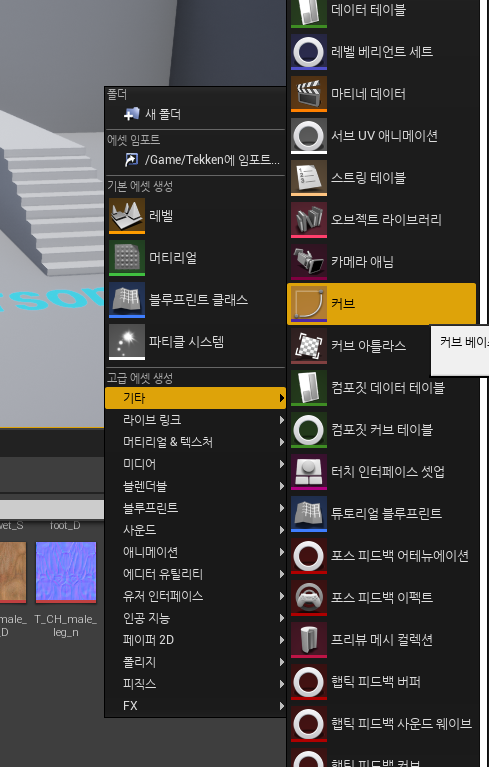Image resolution: width=489 pixels, height=767 pixels.
Task: Click the 포스 피드백 이펙트 gamepad icon
Action: point(309,599)
